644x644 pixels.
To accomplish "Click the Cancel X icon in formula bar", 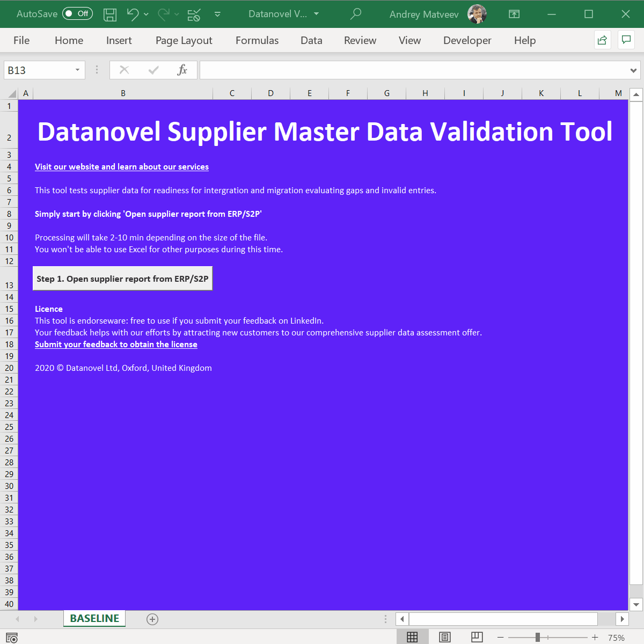I will coord(124,70).
